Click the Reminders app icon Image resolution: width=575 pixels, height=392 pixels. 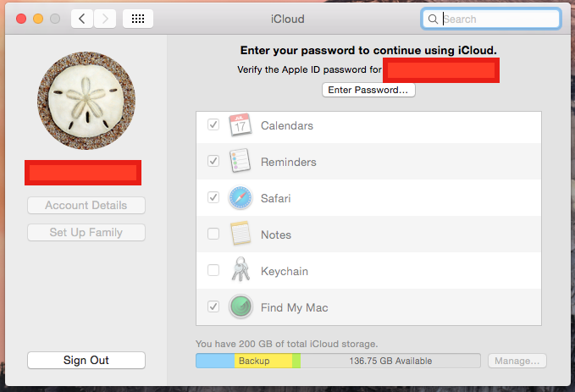(241, 161)
